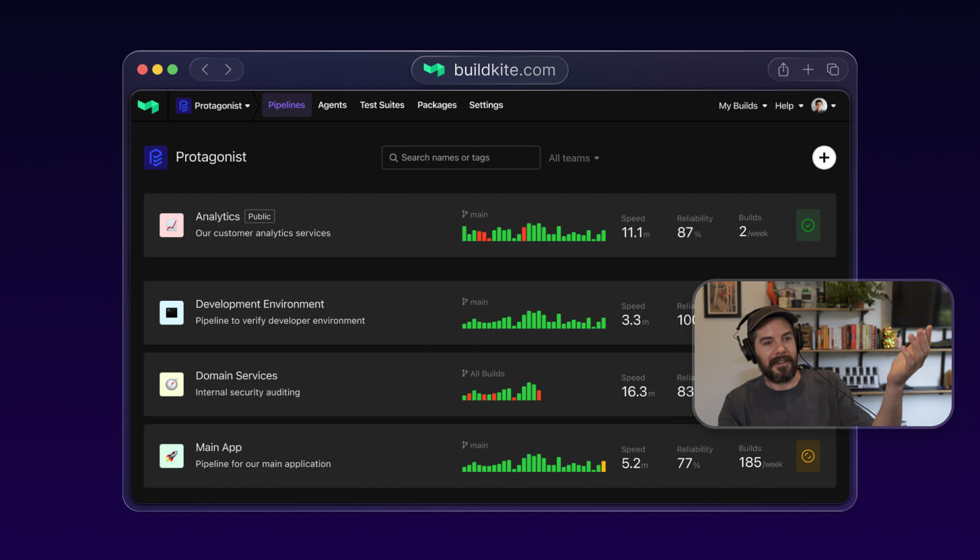
Task: Click the yellow status icon on Main App
Action: pyautogui.click(x=808, y=456)
